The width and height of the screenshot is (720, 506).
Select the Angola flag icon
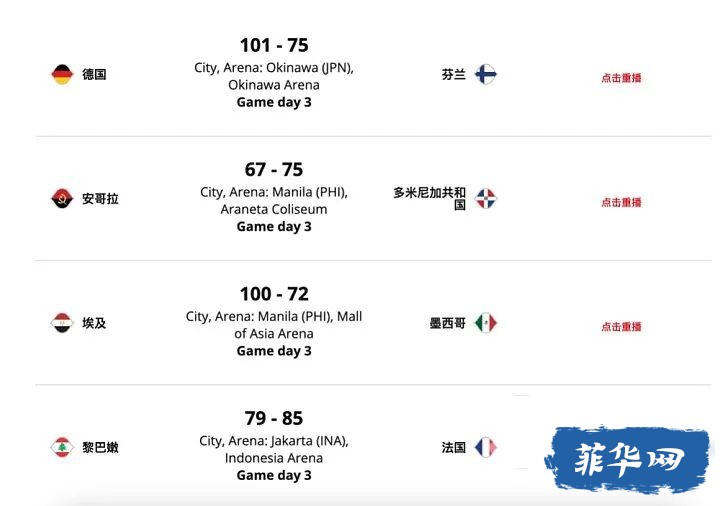(x=62, y=199)
